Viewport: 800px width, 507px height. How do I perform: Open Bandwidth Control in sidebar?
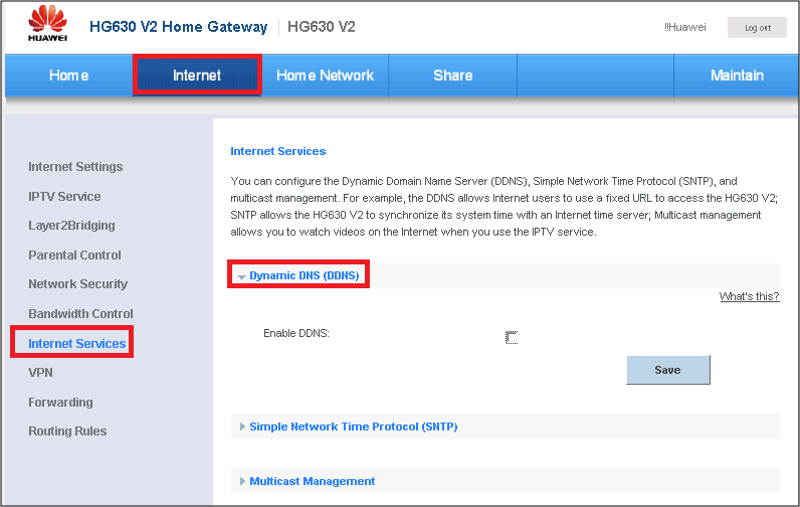(x=81, y=314)
